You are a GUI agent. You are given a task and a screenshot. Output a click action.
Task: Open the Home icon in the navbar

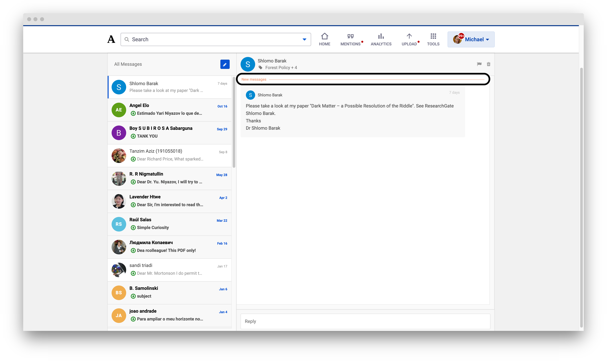tap(325, 36)
